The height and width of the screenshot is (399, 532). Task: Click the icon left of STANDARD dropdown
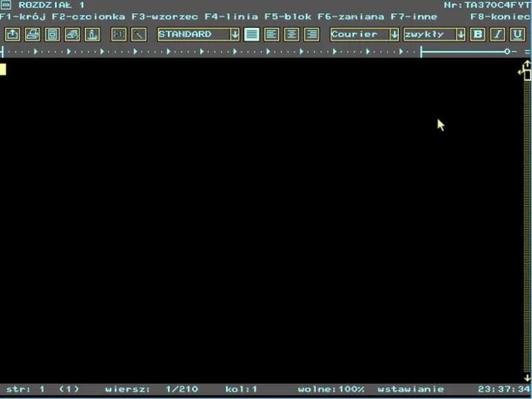pyautogui.click(x=138, y=34)
